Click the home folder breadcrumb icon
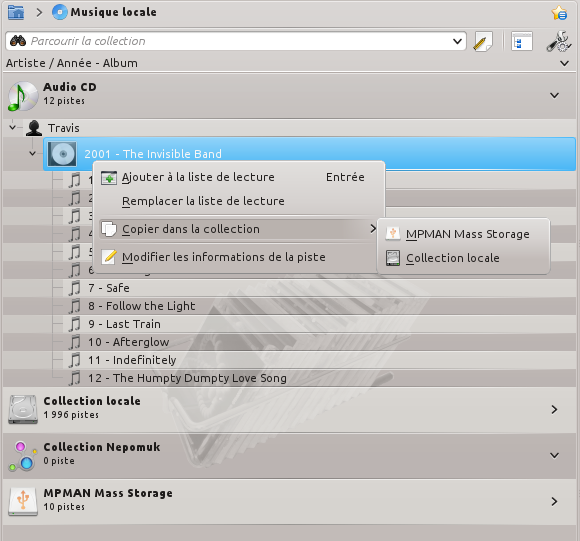The width and height of the screenshot is (580, 541). [16, 12]
